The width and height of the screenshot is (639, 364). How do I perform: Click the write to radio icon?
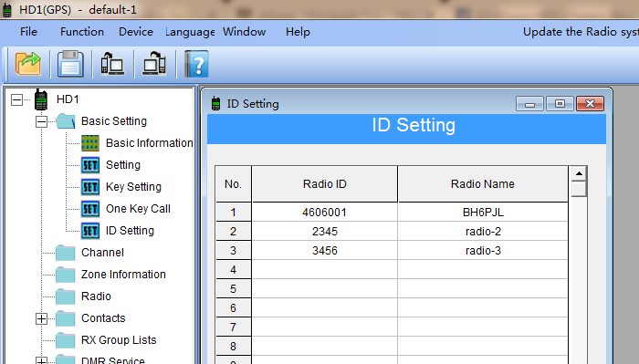click(154, 64)
